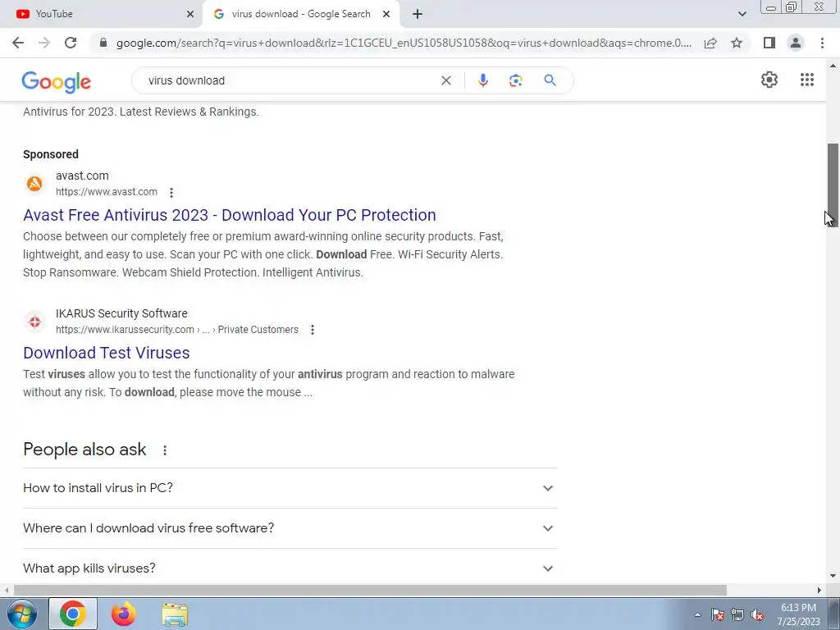
Task: Close the YouTube tab
Action: [190, 14]
